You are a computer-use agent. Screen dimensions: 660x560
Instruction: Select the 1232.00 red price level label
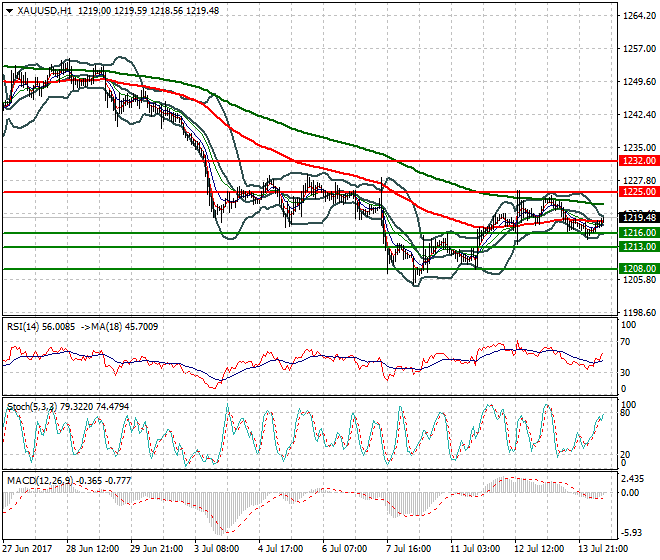click(639, 161)
